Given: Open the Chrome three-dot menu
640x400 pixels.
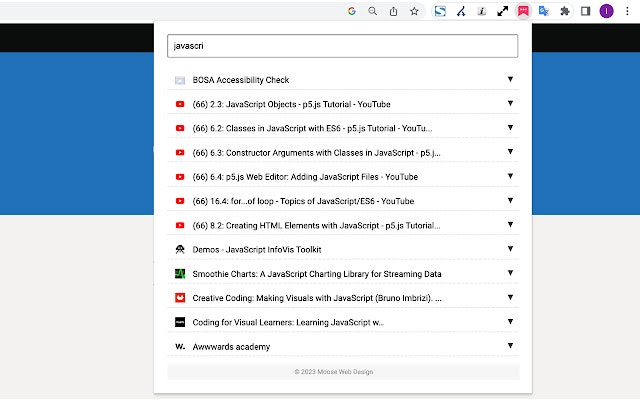Looking at the screenshot, I should (627, 11).
